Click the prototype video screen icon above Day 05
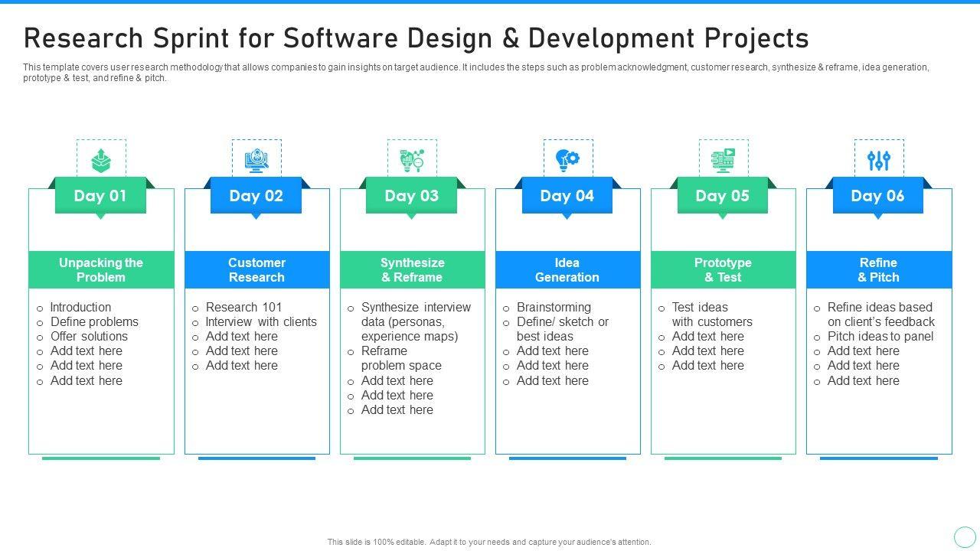The width and height of the screenshot is (980, 551). point(723,161)
